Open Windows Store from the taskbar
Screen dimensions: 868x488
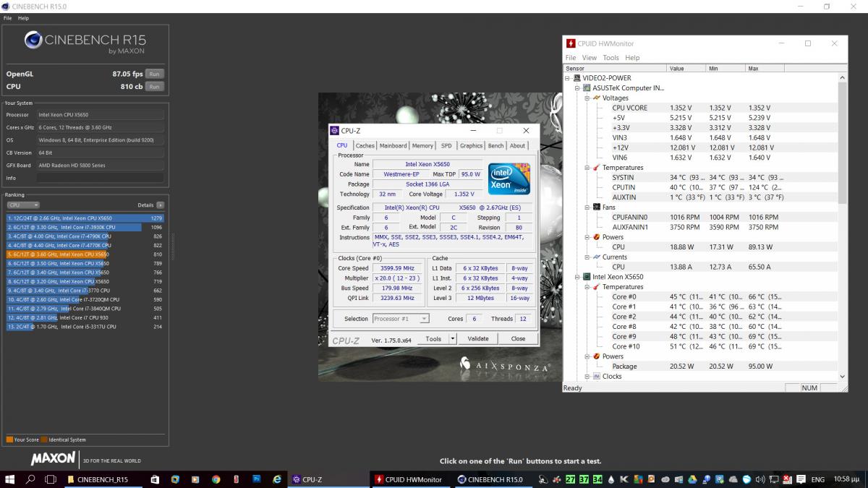click(155, 479)
